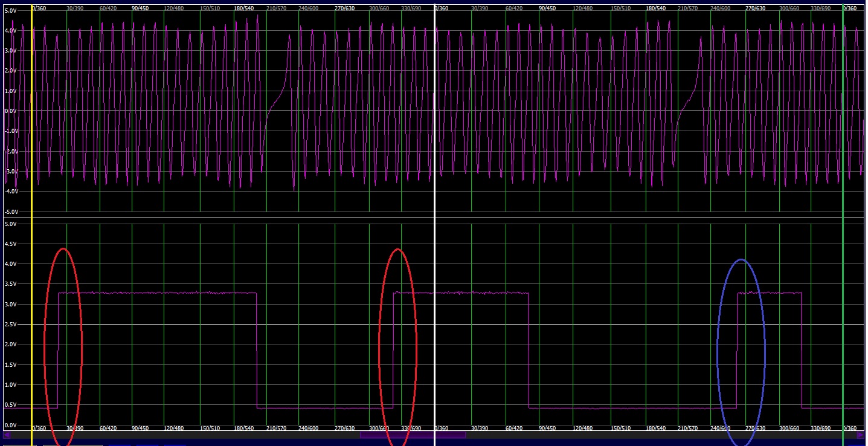The image size is (868, 446).
Task: Select the white vertical cursor at center
Action: click(x=434, y=181)
